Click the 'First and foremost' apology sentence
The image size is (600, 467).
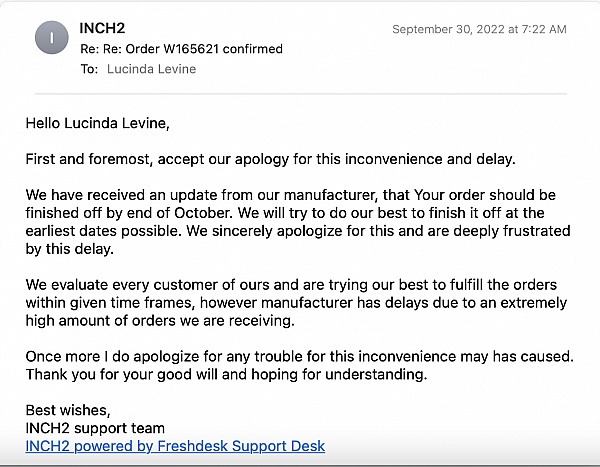tap(271, 159)
